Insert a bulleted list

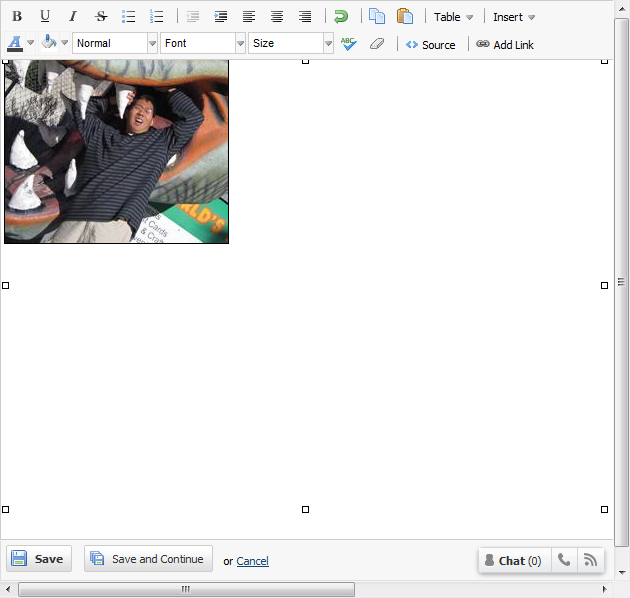point(129,17)
